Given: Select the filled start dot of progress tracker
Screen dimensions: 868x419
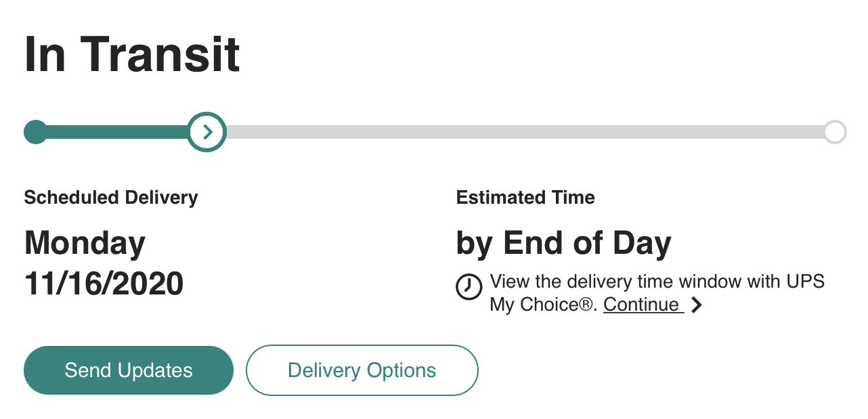Looking at the screenshot, I should tap(35, 132).
